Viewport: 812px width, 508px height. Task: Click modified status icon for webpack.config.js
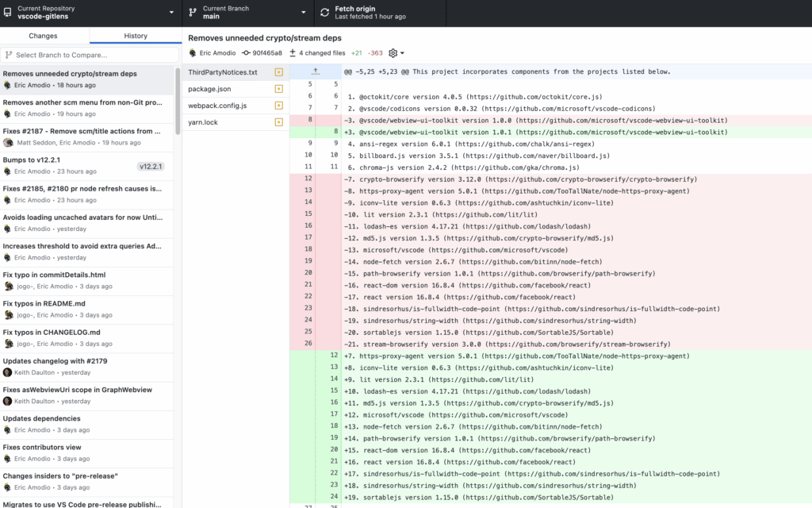click(x=278, y=106)
